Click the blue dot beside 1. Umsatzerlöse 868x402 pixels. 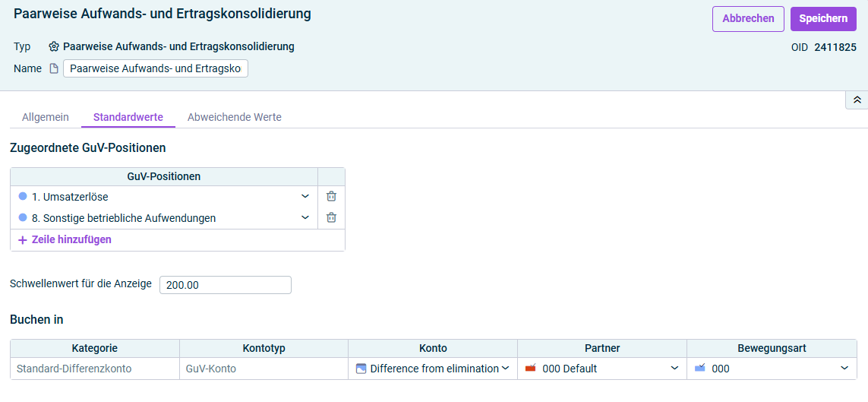click(x=23, y=196)
